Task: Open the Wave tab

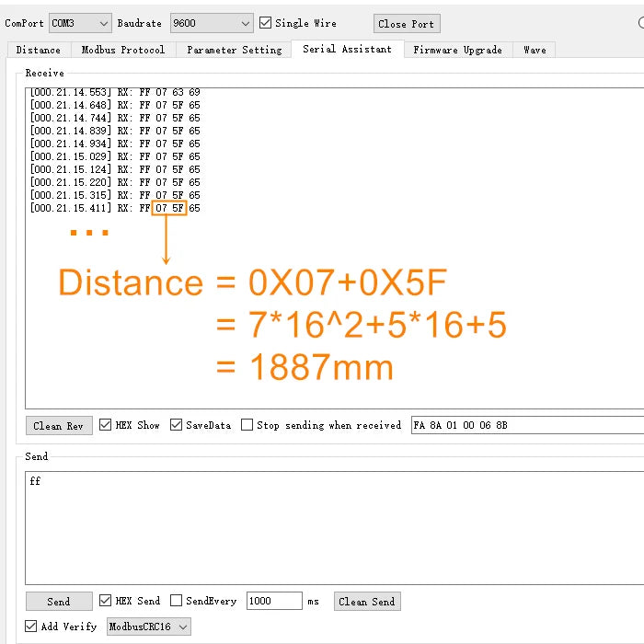Action: coord(535,50)
